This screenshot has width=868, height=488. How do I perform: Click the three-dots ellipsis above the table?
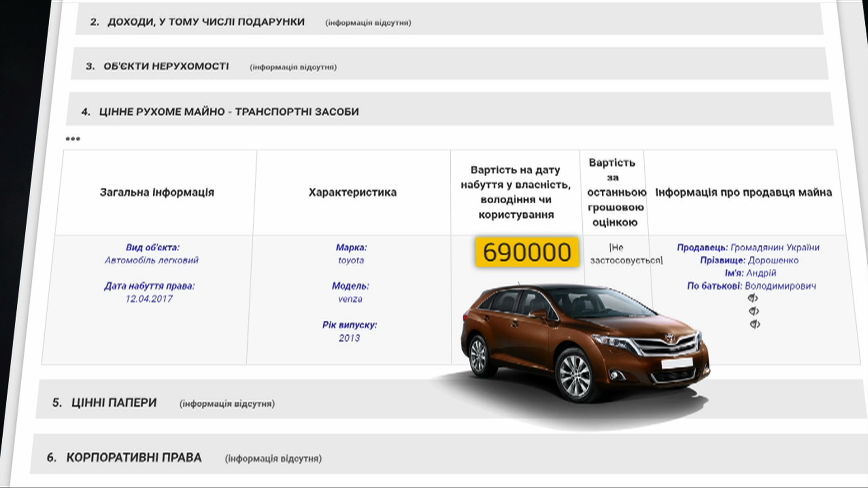click(73, 139)
